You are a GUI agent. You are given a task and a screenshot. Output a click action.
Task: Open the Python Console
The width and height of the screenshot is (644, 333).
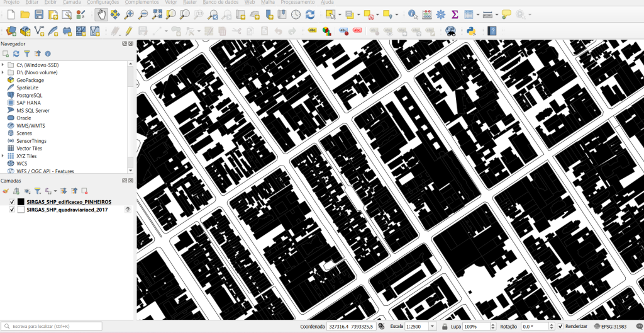click(471, 31)
